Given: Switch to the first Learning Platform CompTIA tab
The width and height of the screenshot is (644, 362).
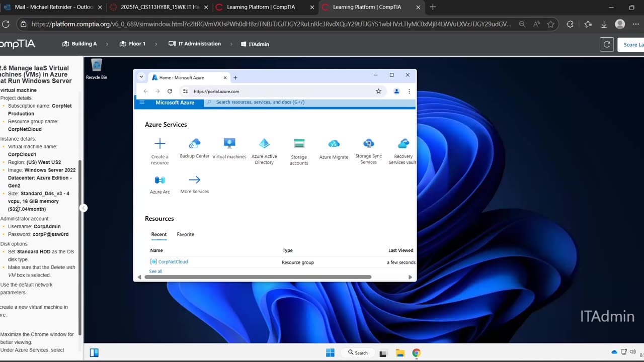Looking at the screenshot, I should [265, 7].
